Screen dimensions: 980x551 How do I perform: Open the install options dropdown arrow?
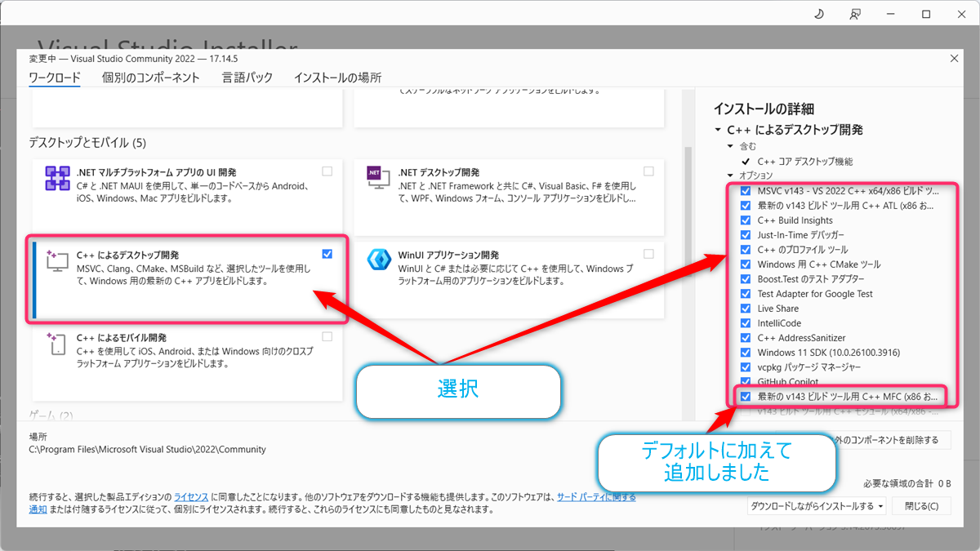pos(880,505)
